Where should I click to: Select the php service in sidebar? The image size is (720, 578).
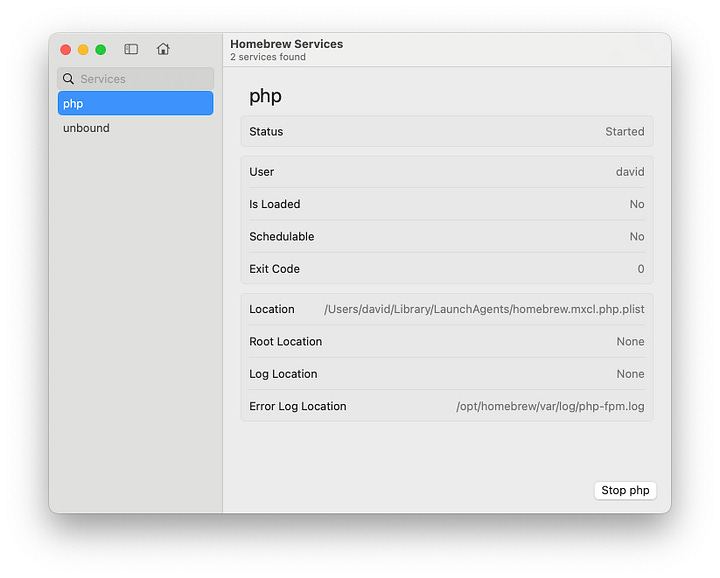pyautogui.click(x=135, y=103)
